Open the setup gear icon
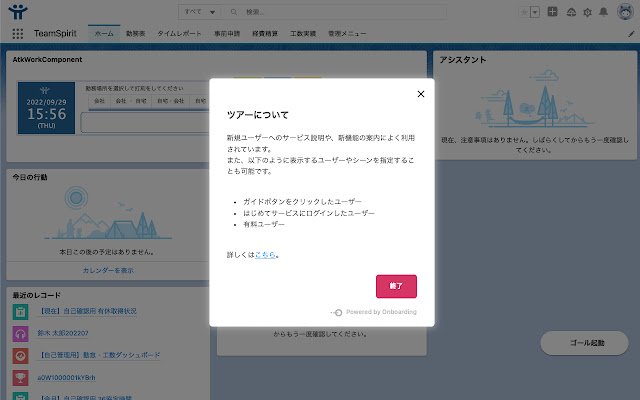Viewport: 640px width, 400px height. pos(587,12)
